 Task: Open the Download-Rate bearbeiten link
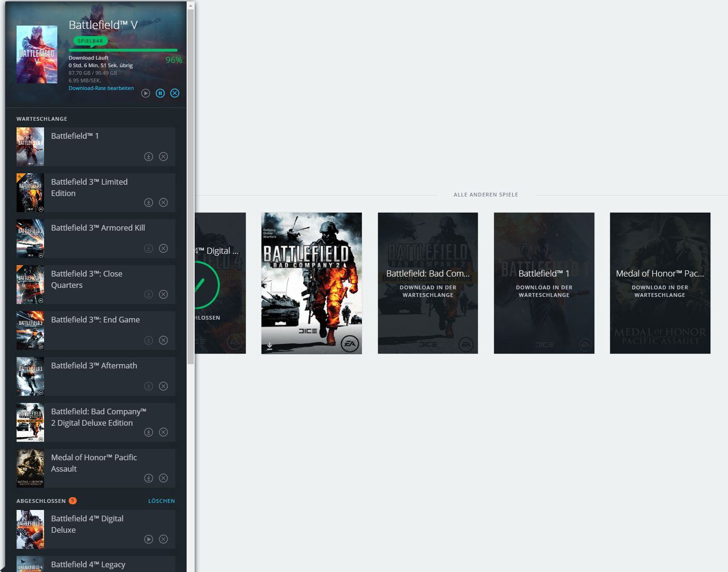click(x=101, y=88)
